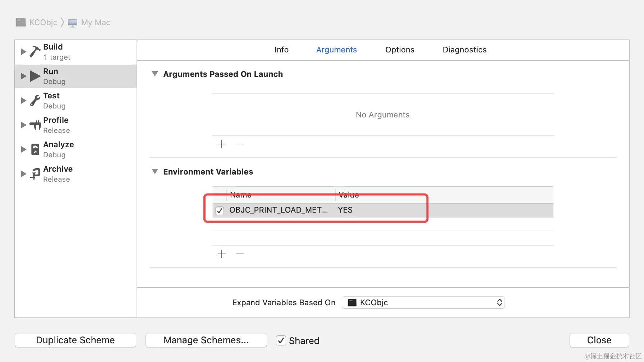Click the Analyze icon in sidebar
Screen dimensions: 644x362
[x=35, y=149]
